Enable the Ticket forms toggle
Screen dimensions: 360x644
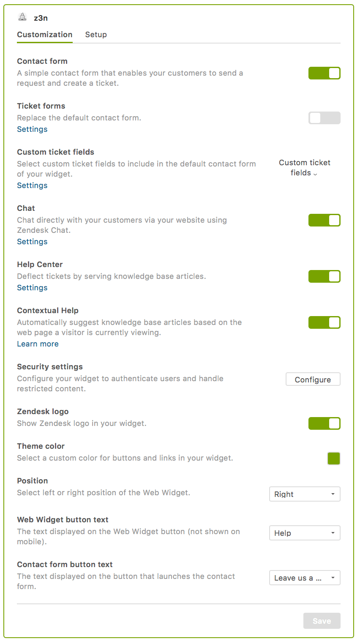(324, 118)
